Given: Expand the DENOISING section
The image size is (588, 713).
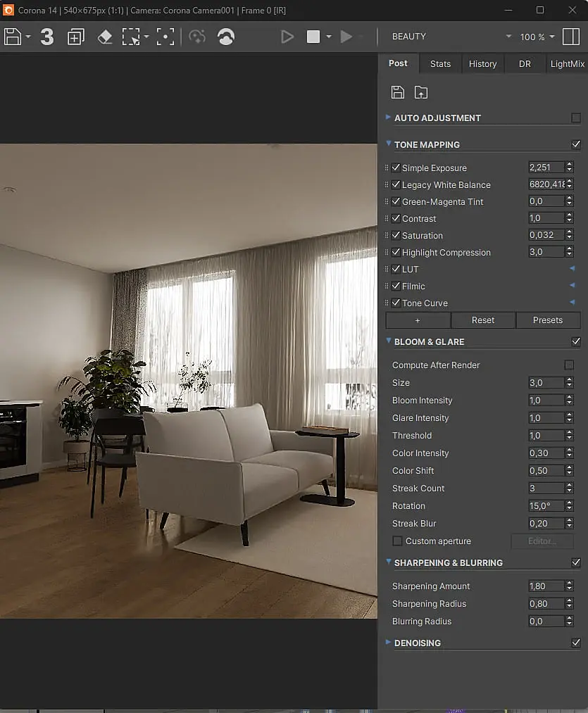Looking at the screenshot, I should tap(388, 642).
